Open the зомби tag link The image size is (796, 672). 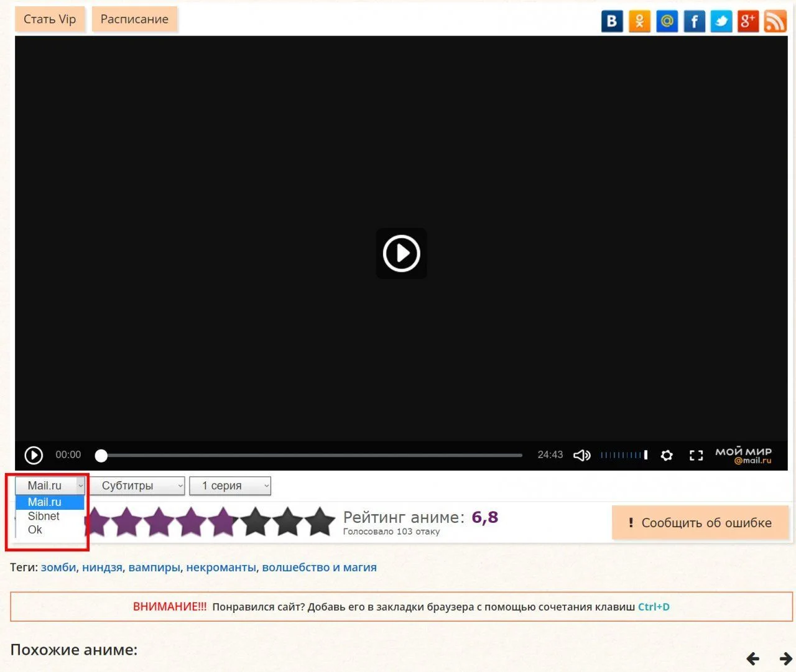tap(58, 568)
